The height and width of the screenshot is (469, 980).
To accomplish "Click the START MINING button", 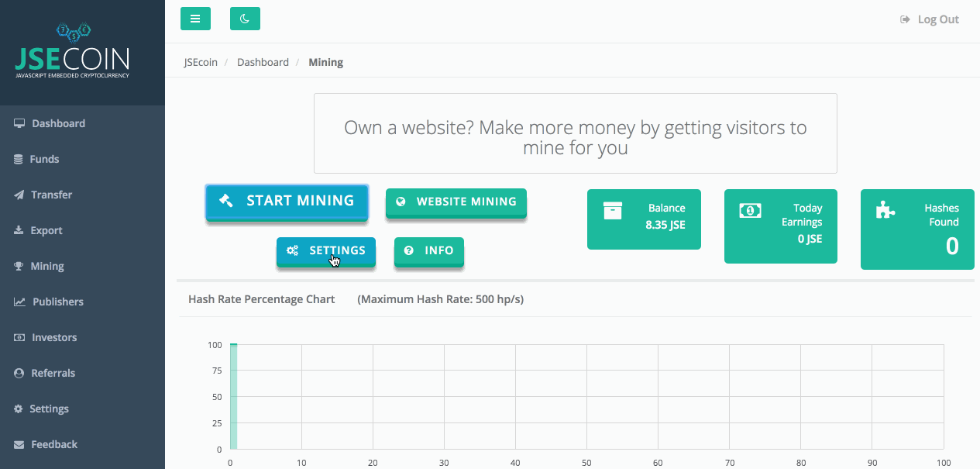I will point(287,202).
